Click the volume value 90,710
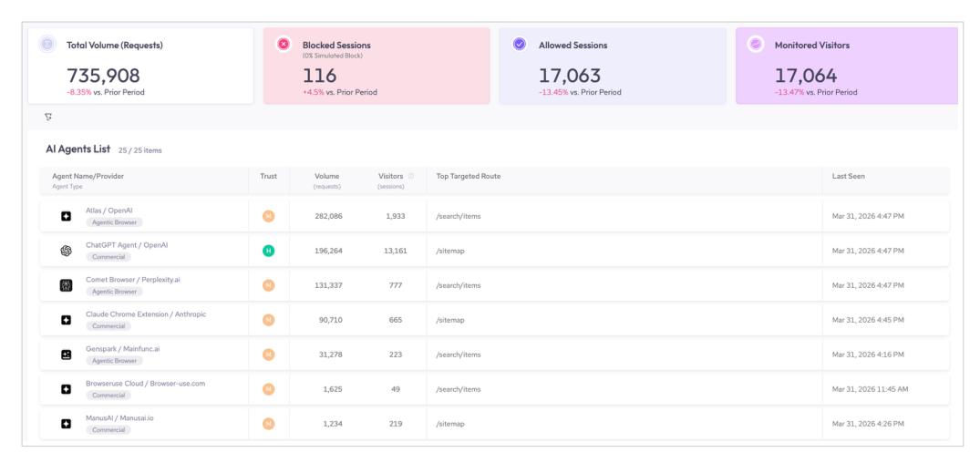 point(330,320)
